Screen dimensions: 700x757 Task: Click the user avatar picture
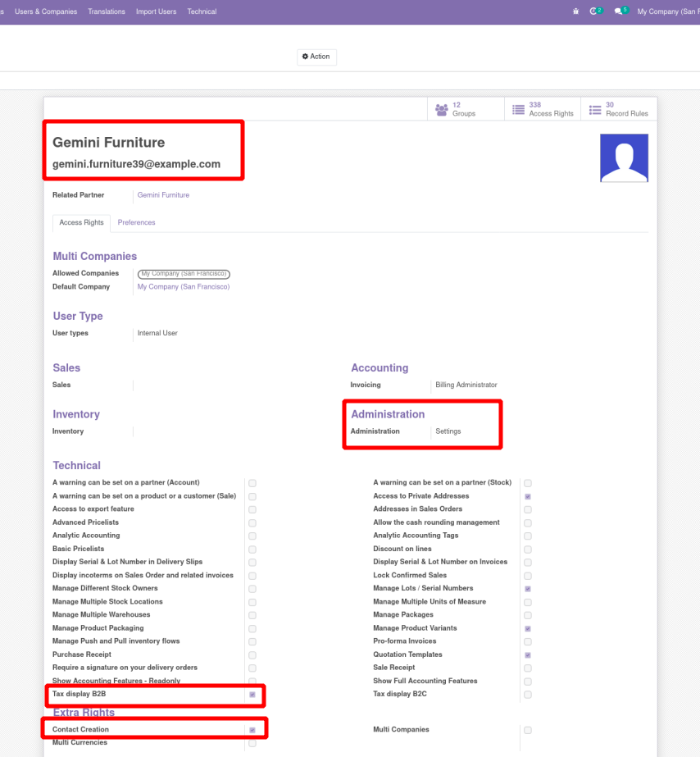(624, 157)
